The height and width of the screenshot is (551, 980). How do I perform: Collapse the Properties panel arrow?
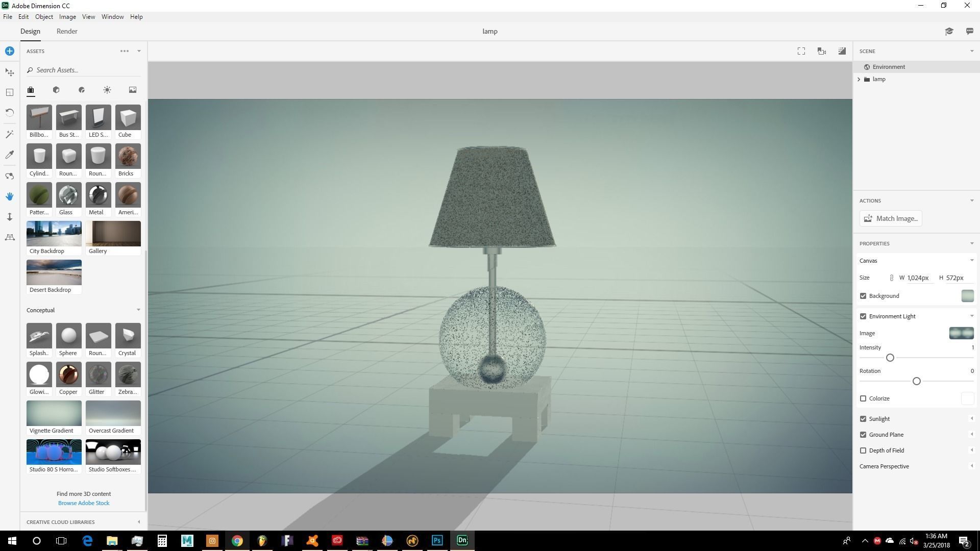coord(972,243)
